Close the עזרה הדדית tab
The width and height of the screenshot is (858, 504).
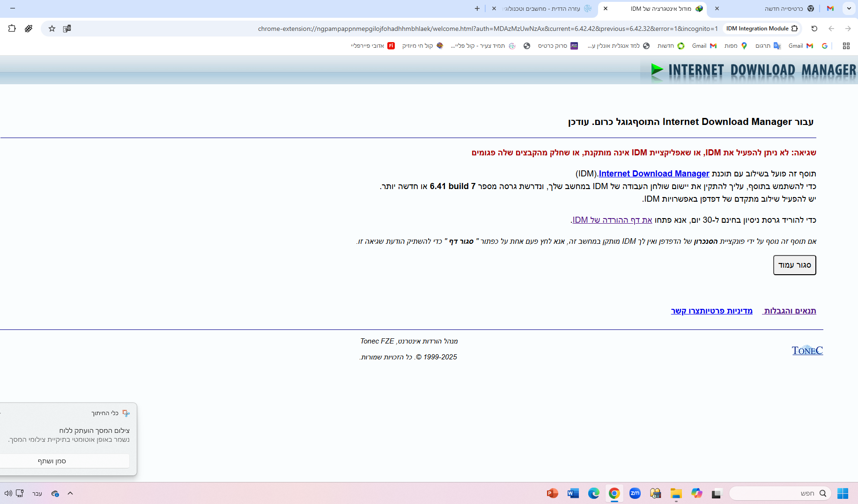[x=494, y=8]
